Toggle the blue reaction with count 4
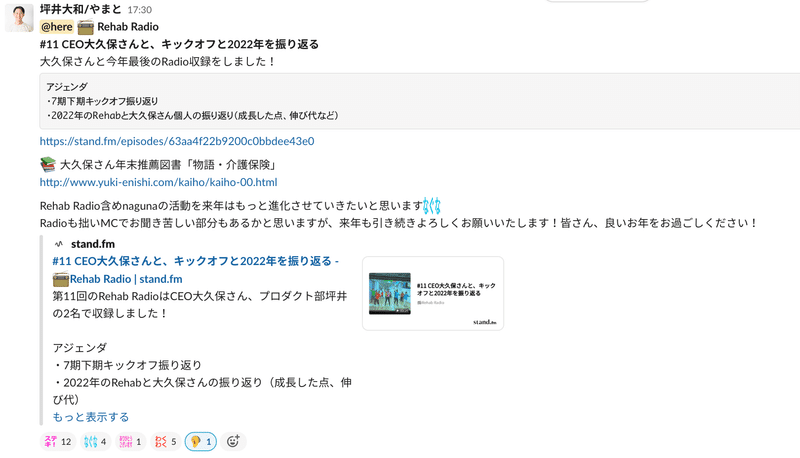 pos(95,442)
